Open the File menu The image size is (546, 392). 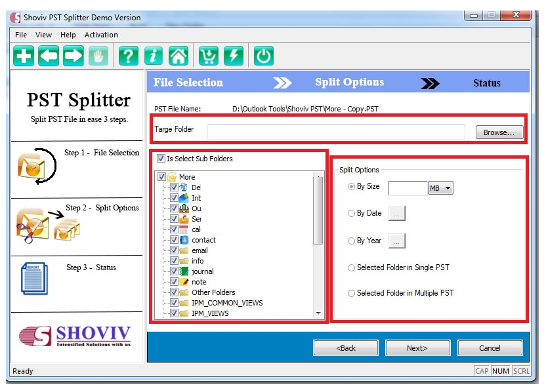(x=20, y=35)
